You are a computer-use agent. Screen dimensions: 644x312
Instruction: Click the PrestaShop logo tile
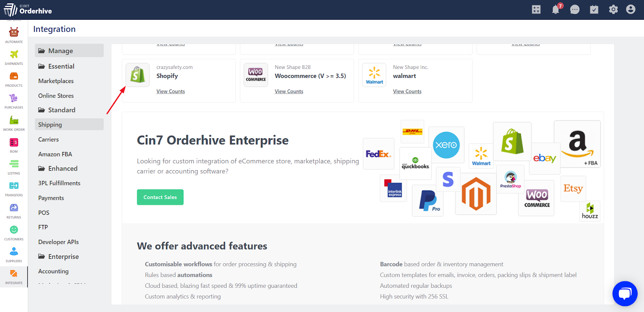click(x=510, y=179)
